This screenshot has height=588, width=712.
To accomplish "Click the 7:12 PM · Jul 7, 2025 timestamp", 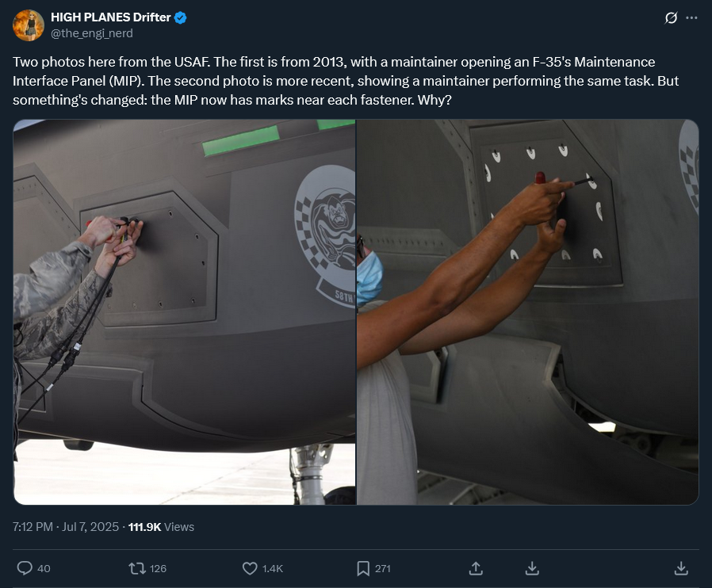I will 66,527.
